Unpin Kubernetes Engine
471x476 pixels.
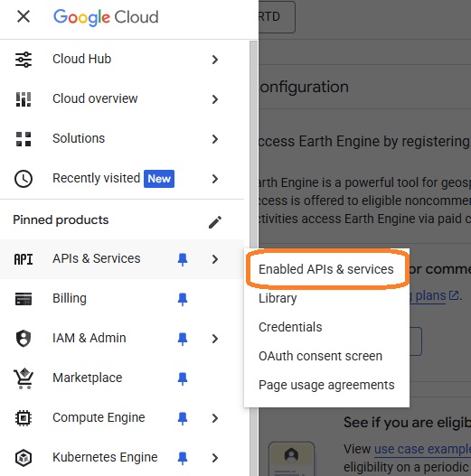point(183,459)
